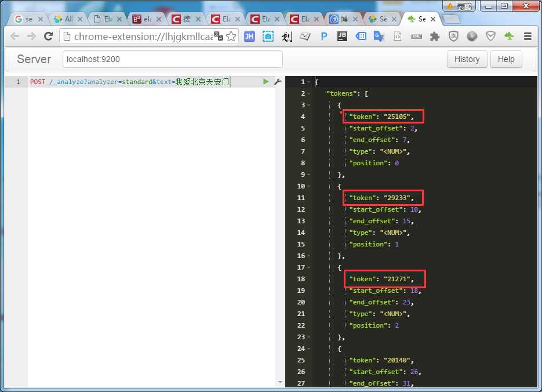Go back using the browser back arrow

[x=15, y=37]
